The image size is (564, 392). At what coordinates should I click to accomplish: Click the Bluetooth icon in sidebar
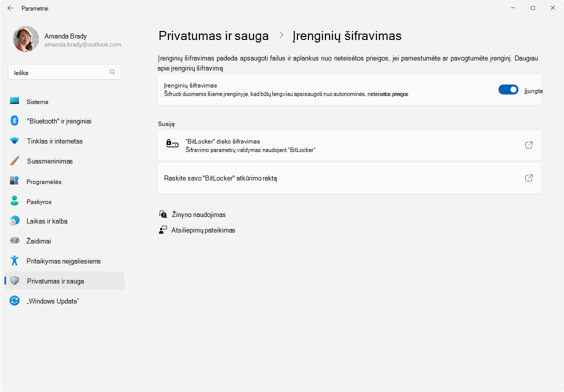click(x=14, y=120)
